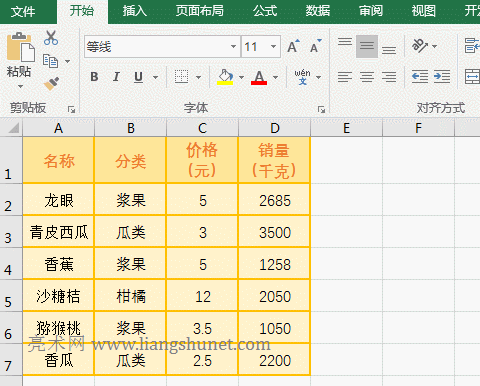480x386 pixels.
Task: Select row 3 header
Action: pos(11,232)
